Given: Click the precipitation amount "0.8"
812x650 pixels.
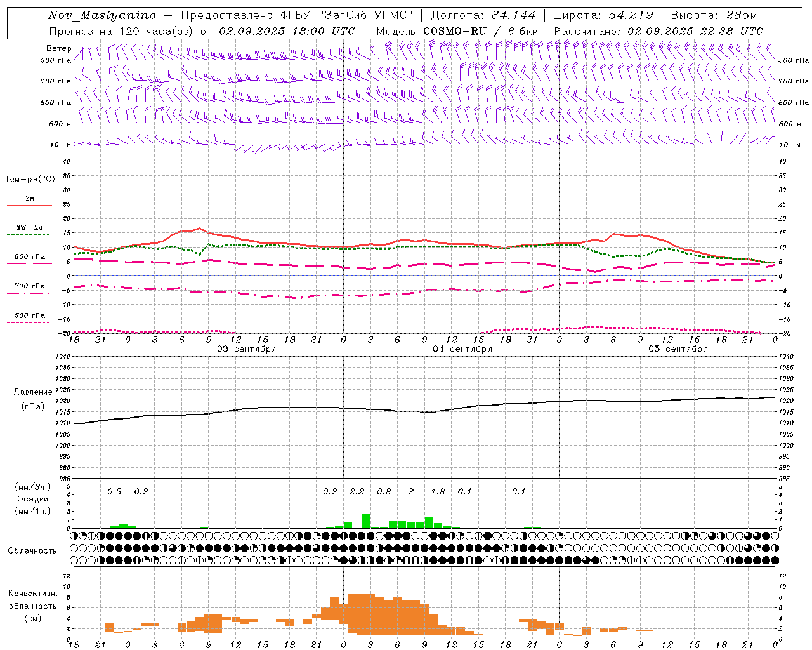Looking at the screenshot, I should tap(384, 492).
